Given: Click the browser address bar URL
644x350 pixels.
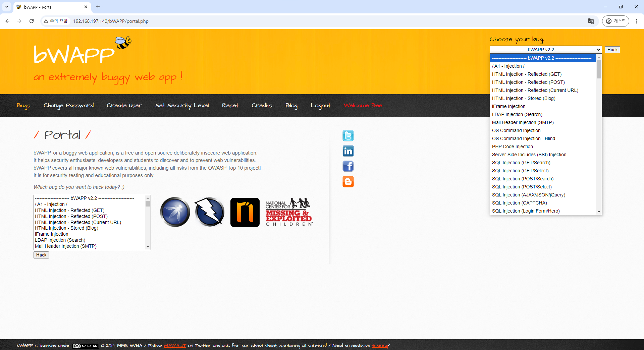Looking at the screenshot, I should click(111, 21).
